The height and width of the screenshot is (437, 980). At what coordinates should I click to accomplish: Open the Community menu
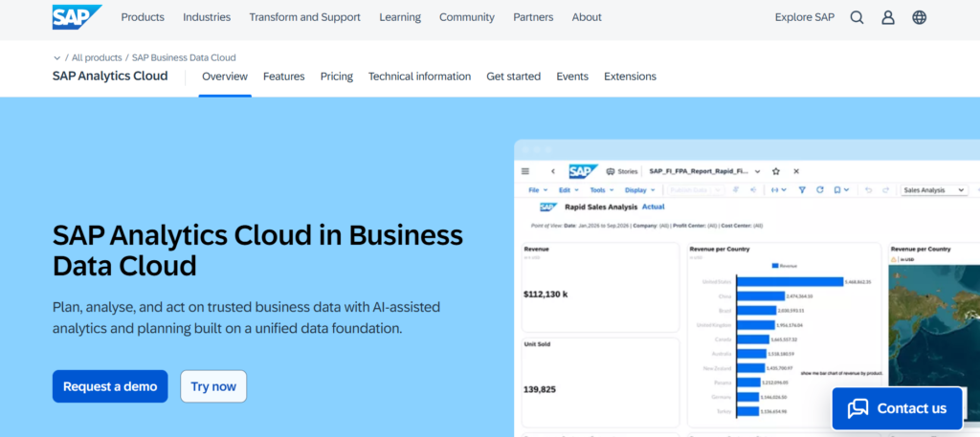tap(467, 17)
